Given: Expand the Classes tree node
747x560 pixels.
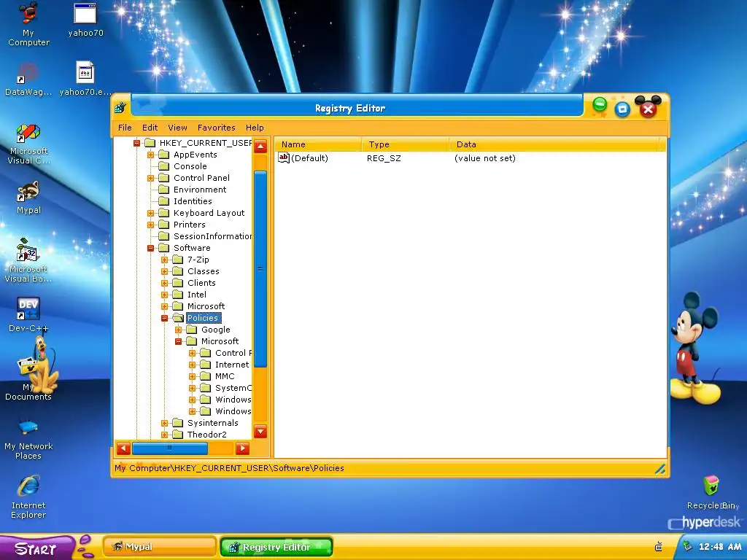Looking at the screenshot, I should (x=164, y=271).
